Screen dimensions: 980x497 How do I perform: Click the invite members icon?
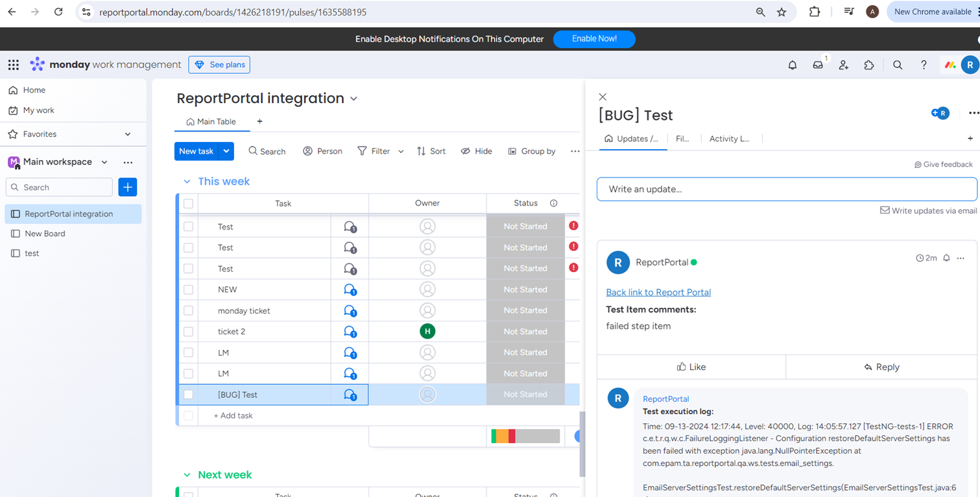pyautogui.click(x=843, y=65)
